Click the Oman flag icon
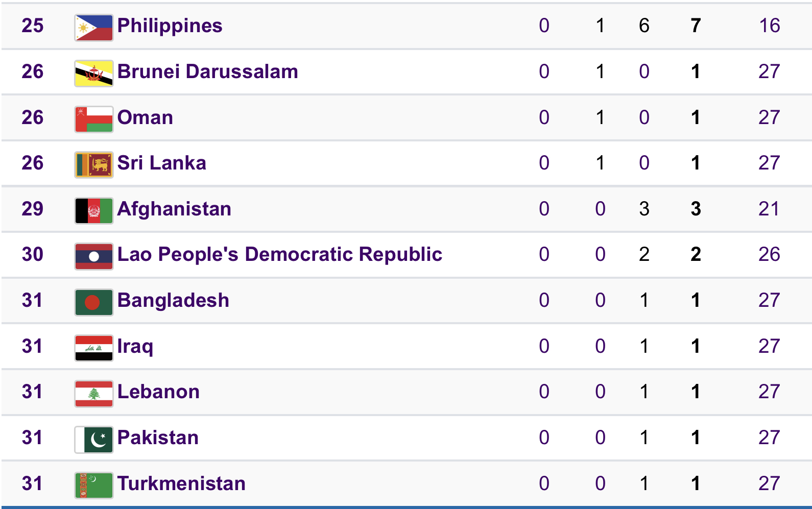The image size is (812, 509). coord(93,119)
